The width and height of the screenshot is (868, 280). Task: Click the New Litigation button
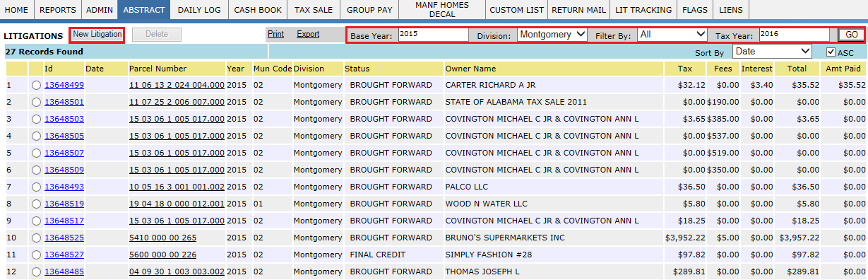(97, 35)
